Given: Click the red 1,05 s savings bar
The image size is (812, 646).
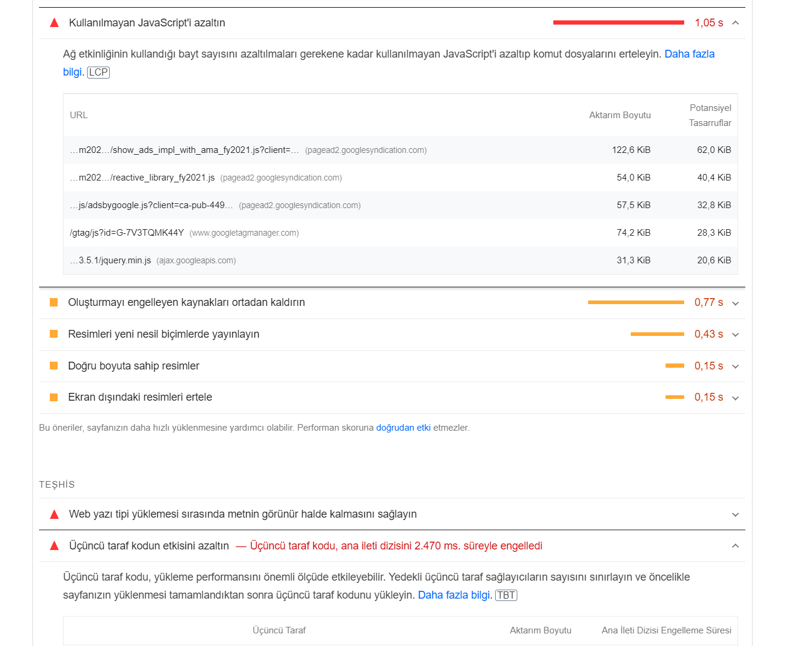Looking at the screenshot, I should click(619, 23).
